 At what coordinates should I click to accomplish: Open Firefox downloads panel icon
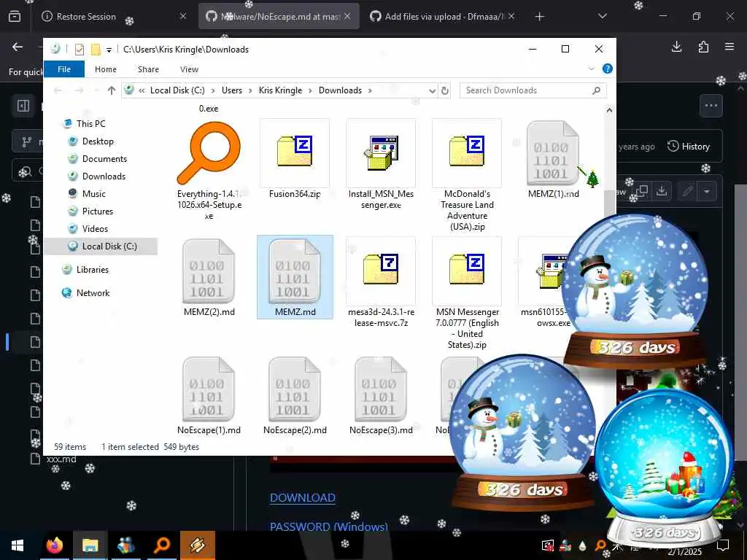click(676, 47)
